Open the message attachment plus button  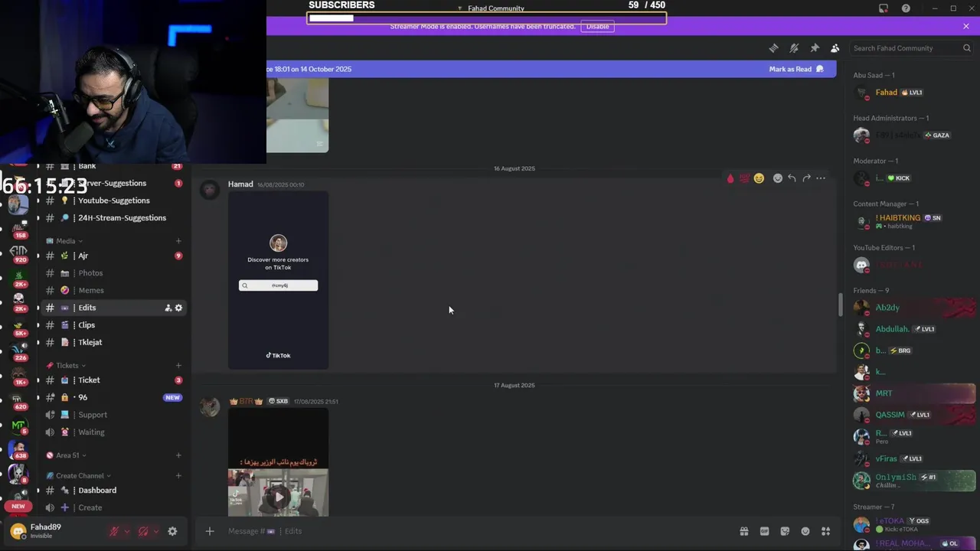209,531
